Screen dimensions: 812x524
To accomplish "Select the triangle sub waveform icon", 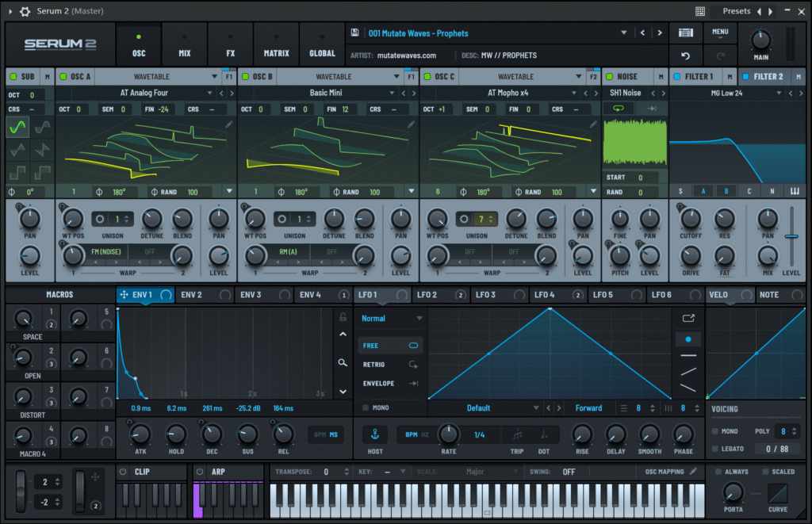I will coord(17,150).
